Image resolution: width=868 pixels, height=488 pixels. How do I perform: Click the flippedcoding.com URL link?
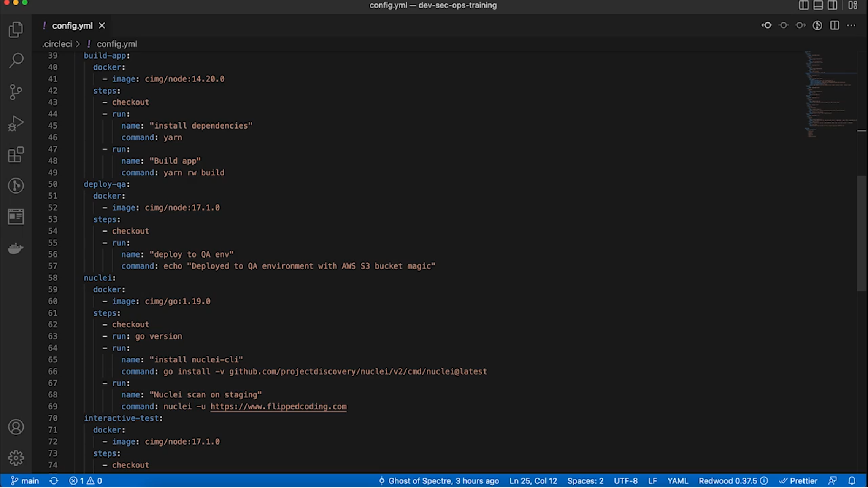pos(278,407)
